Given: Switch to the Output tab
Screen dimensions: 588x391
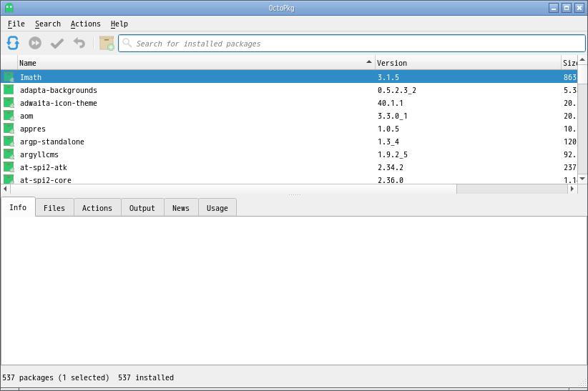Looking at the screenshot, I should [x=142, y=208].
